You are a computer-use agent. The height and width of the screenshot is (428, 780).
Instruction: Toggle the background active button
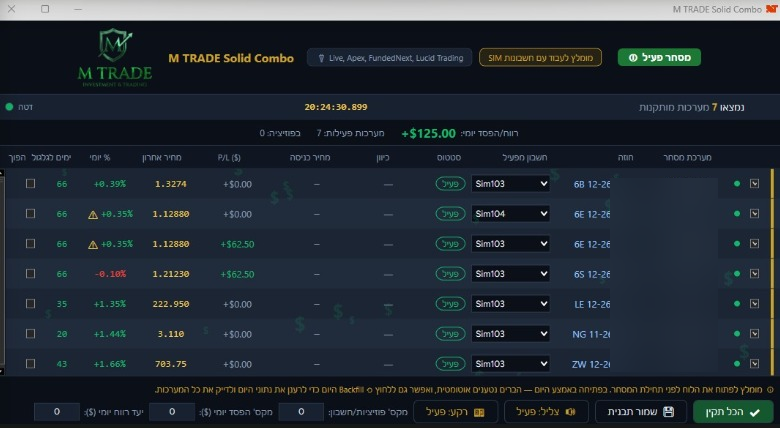tap(455, 412)
